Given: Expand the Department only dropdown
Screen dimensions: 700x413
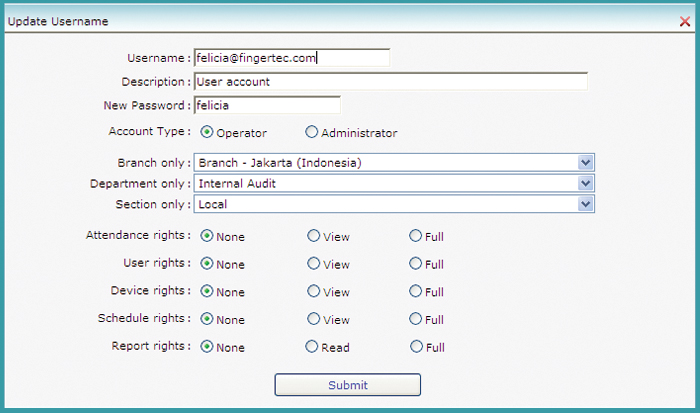Looking at the screenshot, I should [394, 183].
